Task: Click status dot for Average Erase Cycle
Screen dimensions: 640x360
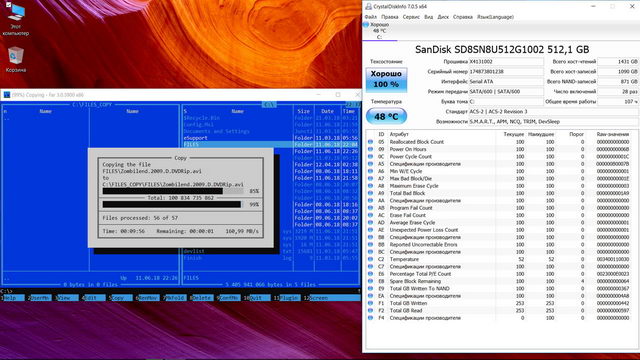Action: 370,223
